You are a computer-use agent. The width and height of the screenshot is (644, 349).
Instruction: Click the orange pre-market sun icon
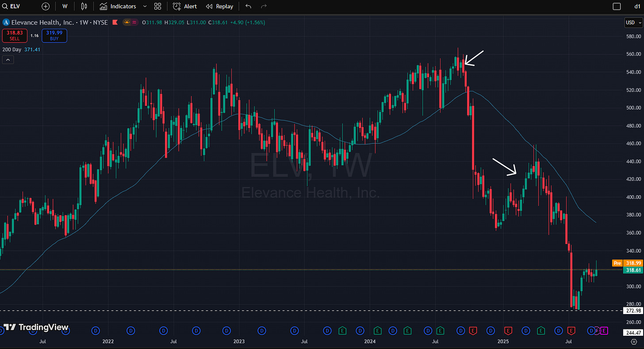pyautogui.click(x=127, y=22)
